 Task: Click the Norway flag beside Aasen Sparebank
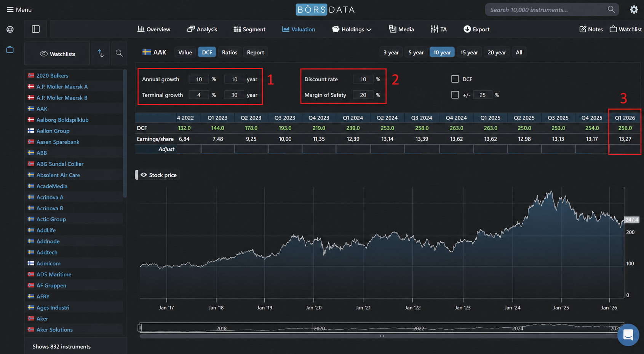coord(31,142)
